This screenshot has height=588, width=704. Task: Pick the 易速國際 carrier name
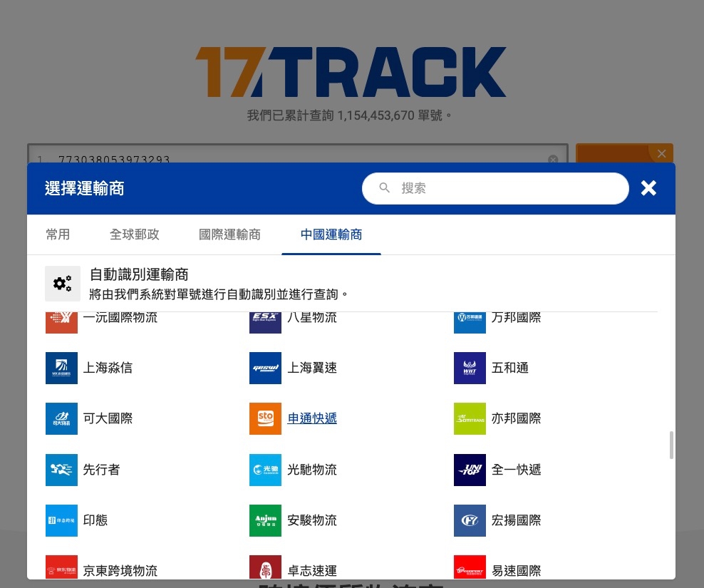coord(517,570)
